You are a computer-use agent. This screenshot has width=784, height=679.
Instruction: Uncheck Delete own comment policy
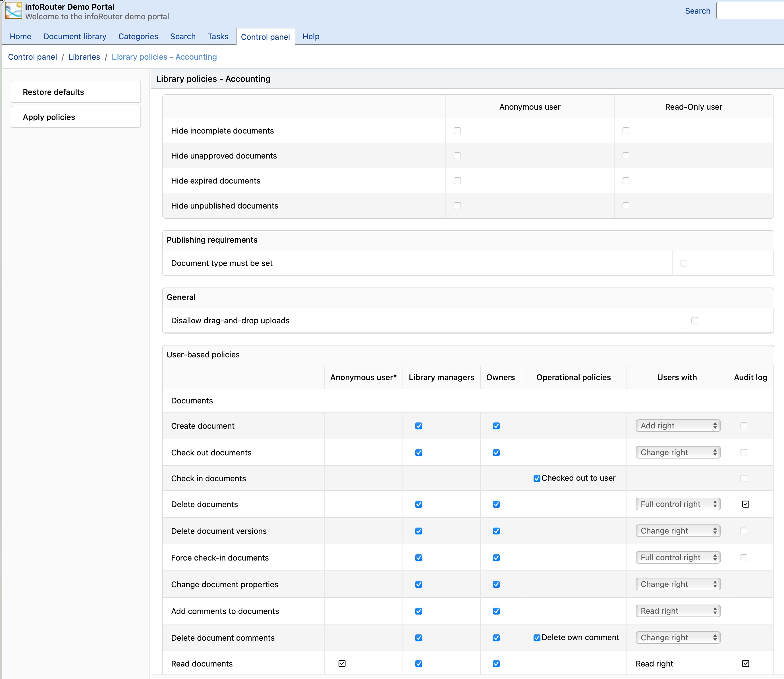click(x=536, y=638)
